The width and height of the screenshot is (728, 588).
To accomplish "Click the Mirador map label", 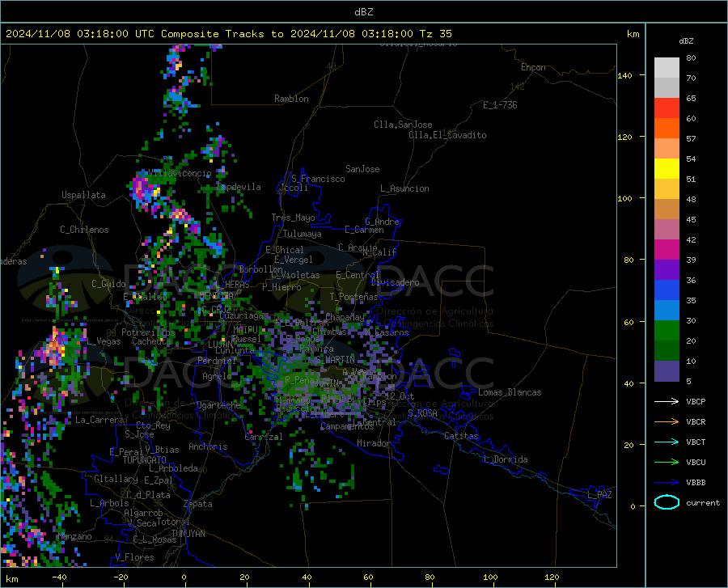I will (x=373, y=443).
